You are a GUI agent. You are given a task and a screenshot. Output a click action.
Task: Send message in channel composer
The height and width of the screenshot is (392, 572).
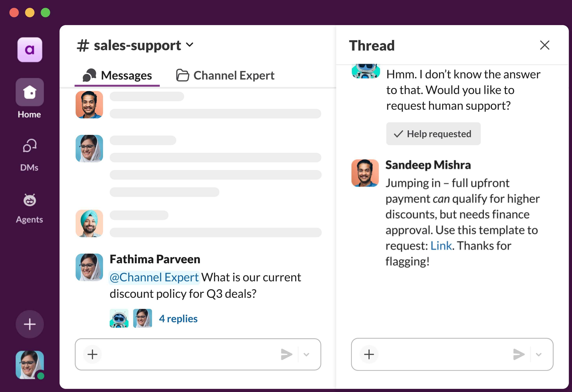287,354
